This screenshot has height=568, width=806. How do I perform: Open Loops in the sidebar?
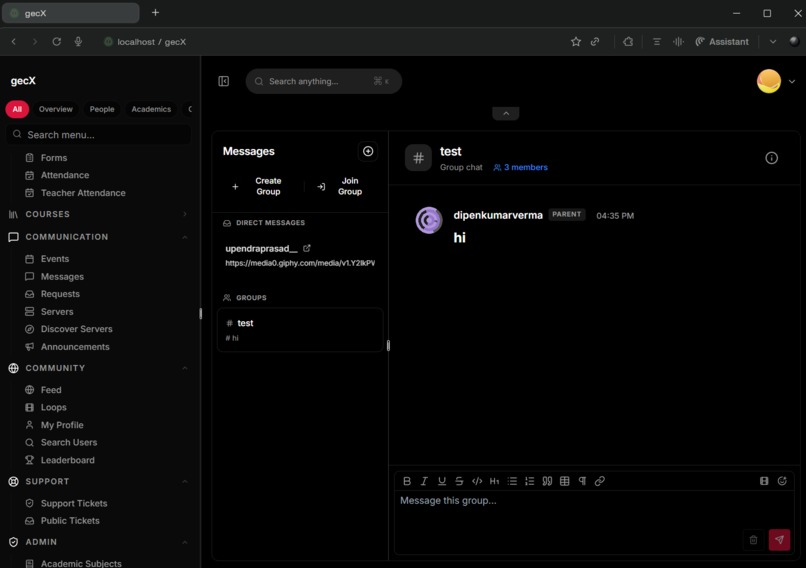[53, 408]
